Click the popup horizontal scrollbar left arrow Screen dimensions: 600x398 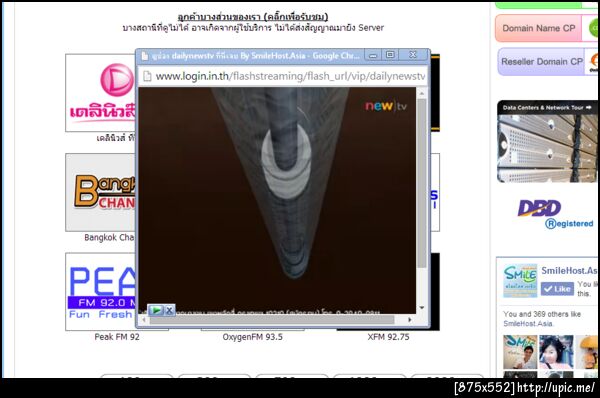click(144, 320)
